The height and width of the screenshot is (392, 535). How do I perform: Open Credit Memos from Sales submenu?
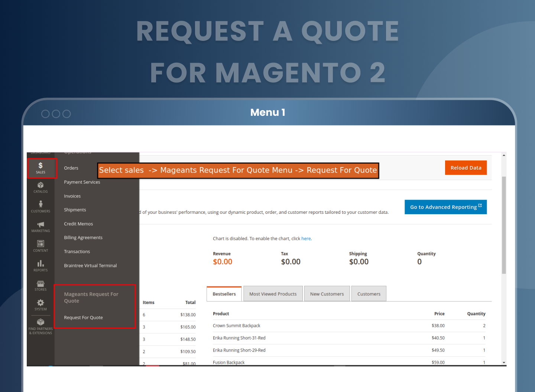(78, 224)
